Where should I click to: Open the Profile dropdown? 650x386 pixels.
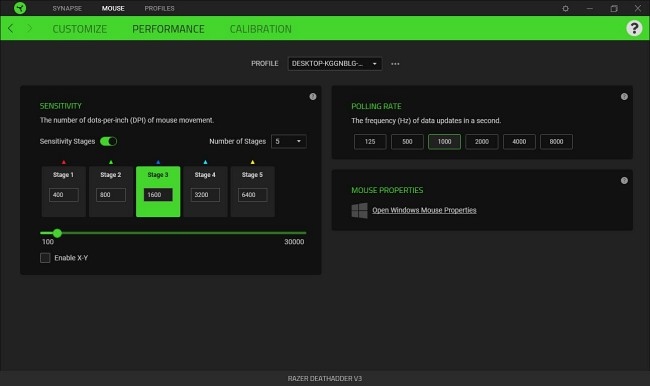pyautogui.click(x=335, y=63)
